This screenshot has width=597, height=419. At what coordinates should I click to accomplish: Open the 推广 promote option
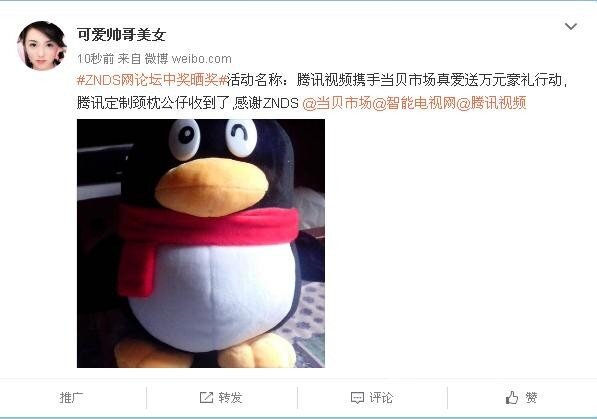coord(72,398)
